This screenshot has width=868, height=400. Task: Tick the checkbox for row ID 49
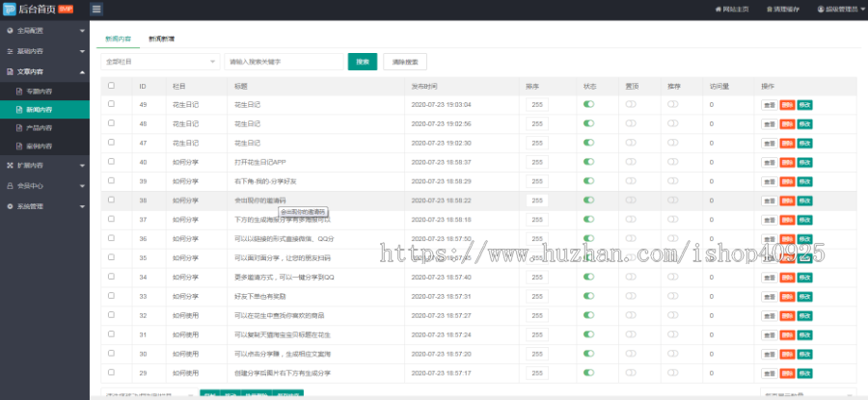click(x=112, y=103)
